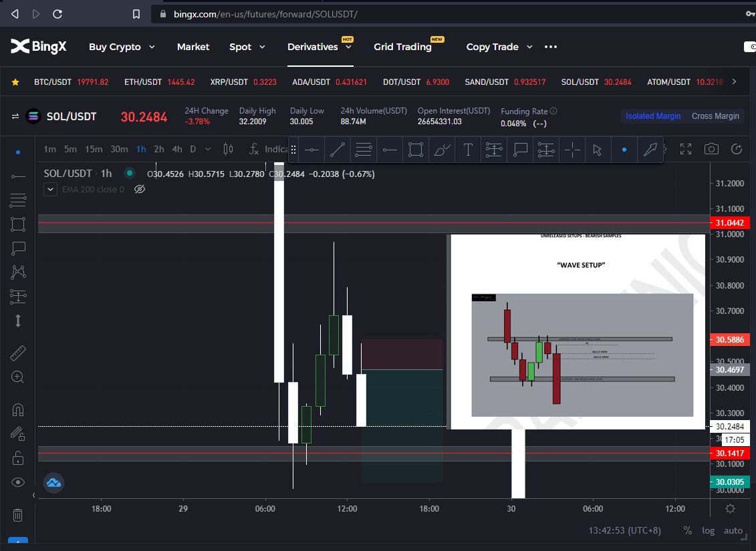Collapse the left drawing toolbar arrow

33,495
